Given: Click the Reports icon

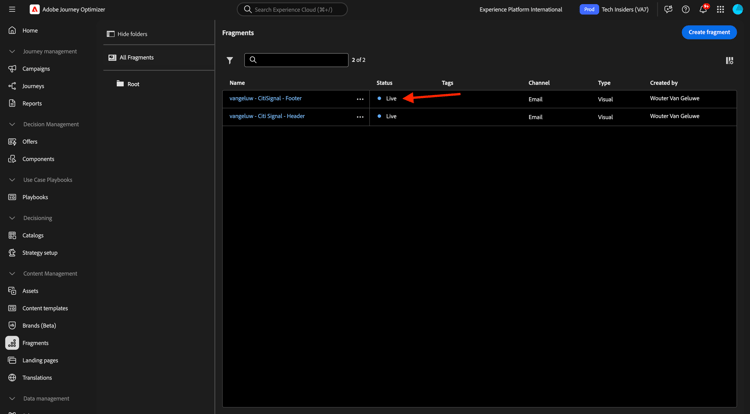Looking at the screenshot, I should coord(12,103).
